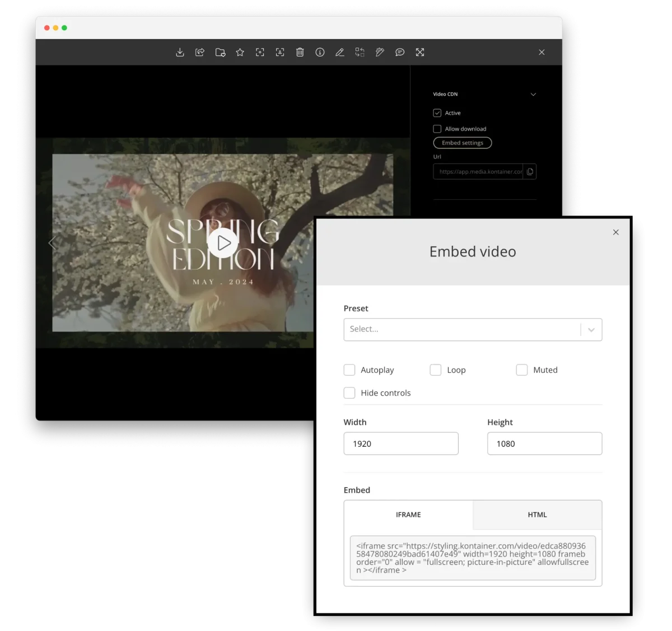Click the red close window dot
The width and height of the screenshot is (672, 631).
47,27
